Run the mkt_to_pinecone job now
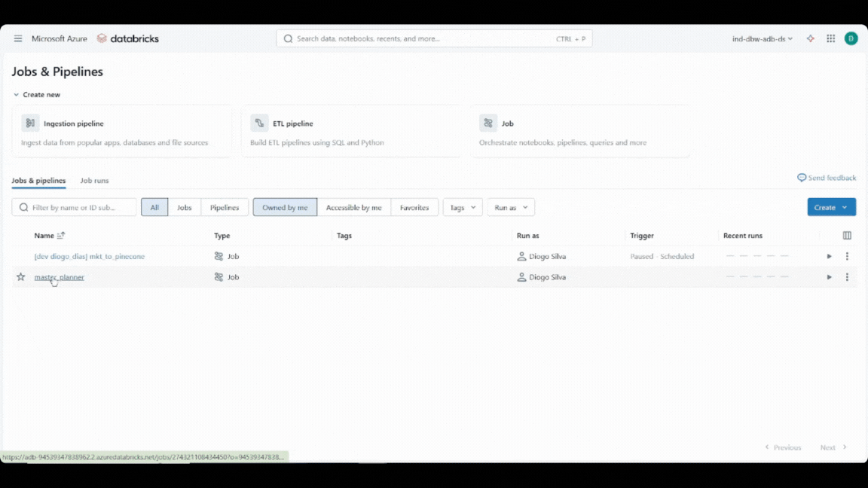This screenshot has height=488, width=868. coord(829,256)
